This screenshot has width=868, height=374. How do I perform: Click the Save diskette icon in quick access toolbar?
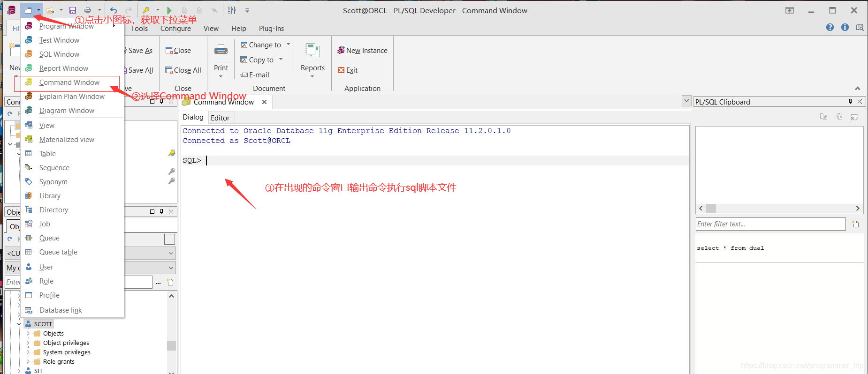point(72,10)
